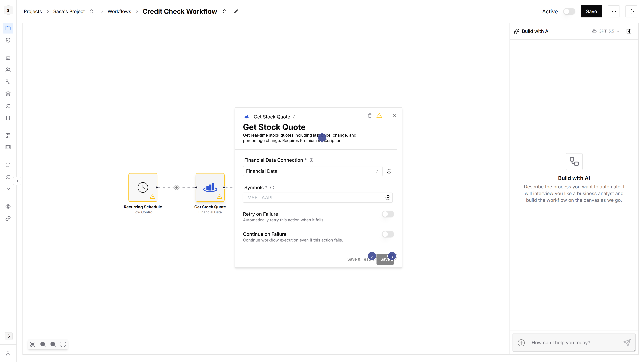This screenshot has height=362, width=644.
Task: Open the three-dot more options menu
Action: pyautogui.click(x=614, y=12)
